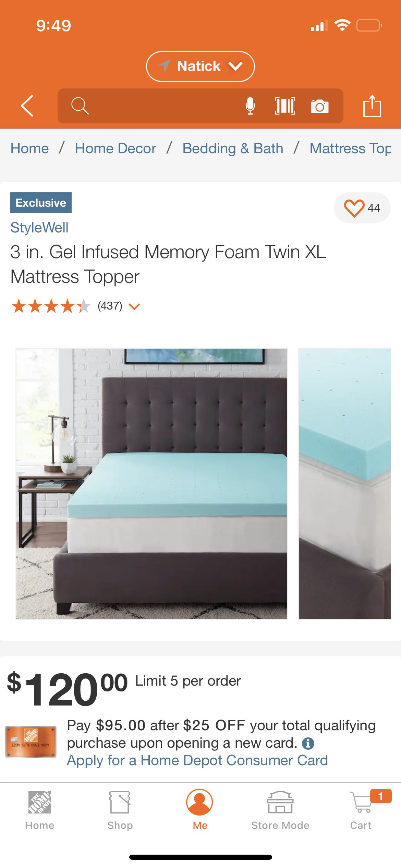Open the barcode scanner icon

click(x=285, y=106)
